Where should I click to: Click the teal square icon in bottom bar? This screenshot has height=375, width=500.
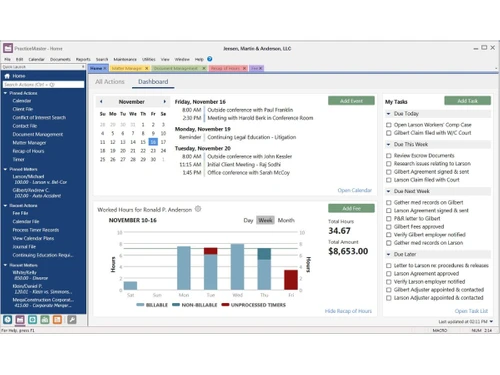[32, 320]
